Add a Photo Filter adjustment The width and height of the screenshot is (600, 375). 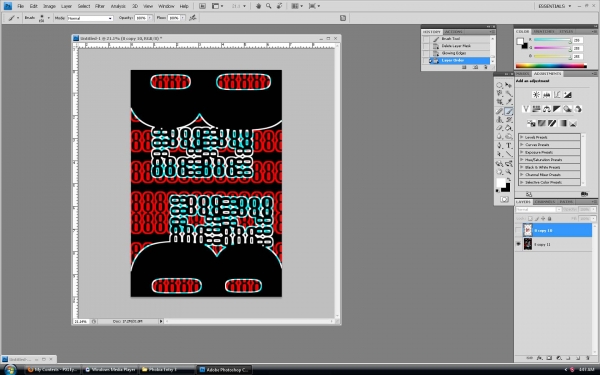click(x=567, y=109)
